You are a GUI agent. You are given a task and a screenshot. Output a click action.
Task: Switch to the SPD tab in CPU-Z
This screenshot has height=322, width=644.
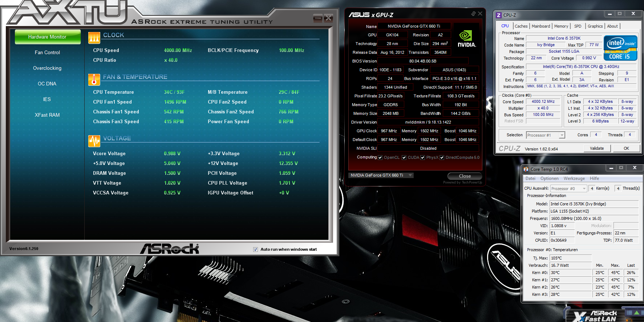[578, 26]
